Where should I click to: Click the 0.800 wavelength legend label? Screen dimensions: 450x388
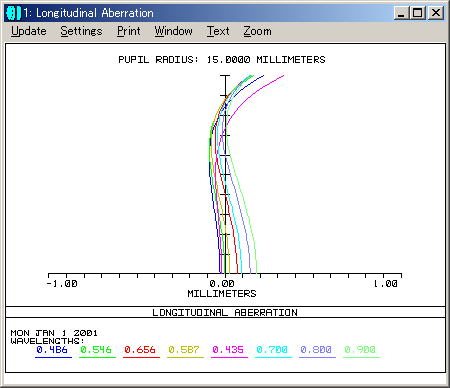click(316, 350)
